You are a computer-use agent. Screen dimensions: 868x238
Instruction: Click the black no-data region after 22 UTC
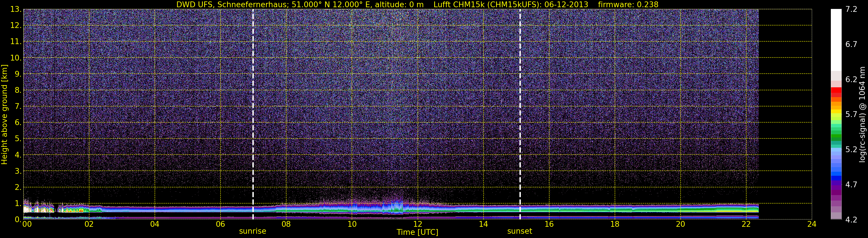785,114
